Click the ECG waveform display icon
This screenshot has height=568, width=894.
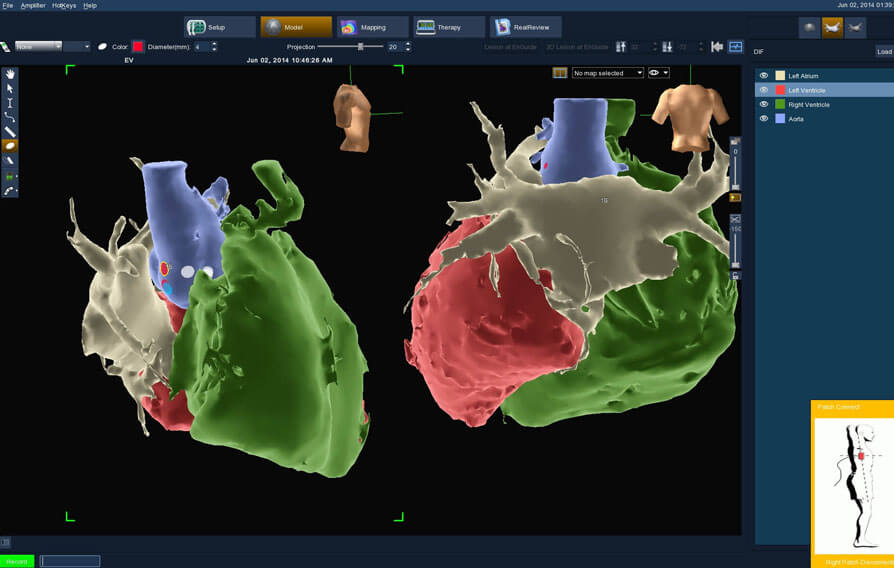[x=736, y=47]
